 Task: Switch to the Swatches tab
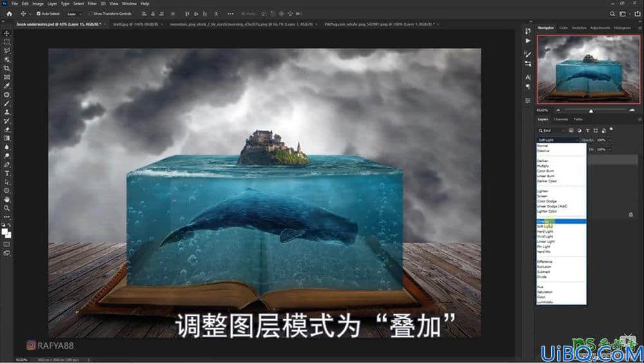pyautogui.click(x=579, y=28)
